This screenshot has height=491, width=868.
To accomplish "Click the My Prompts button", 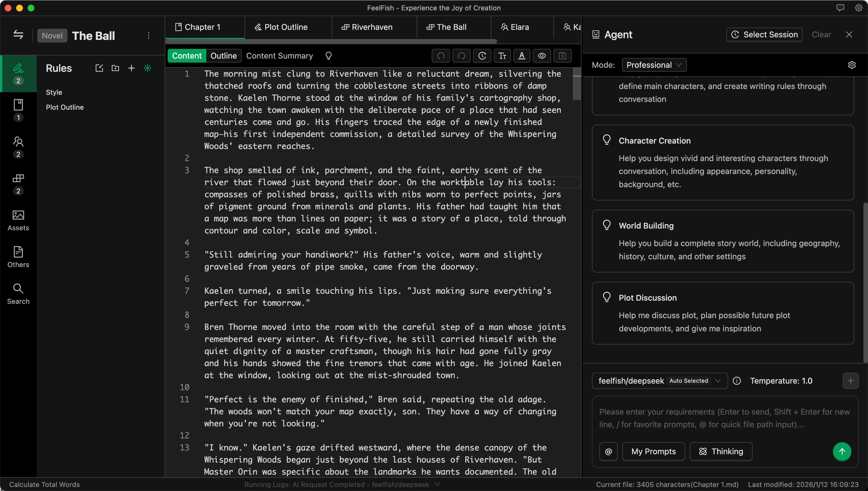I will click(653, 451).
